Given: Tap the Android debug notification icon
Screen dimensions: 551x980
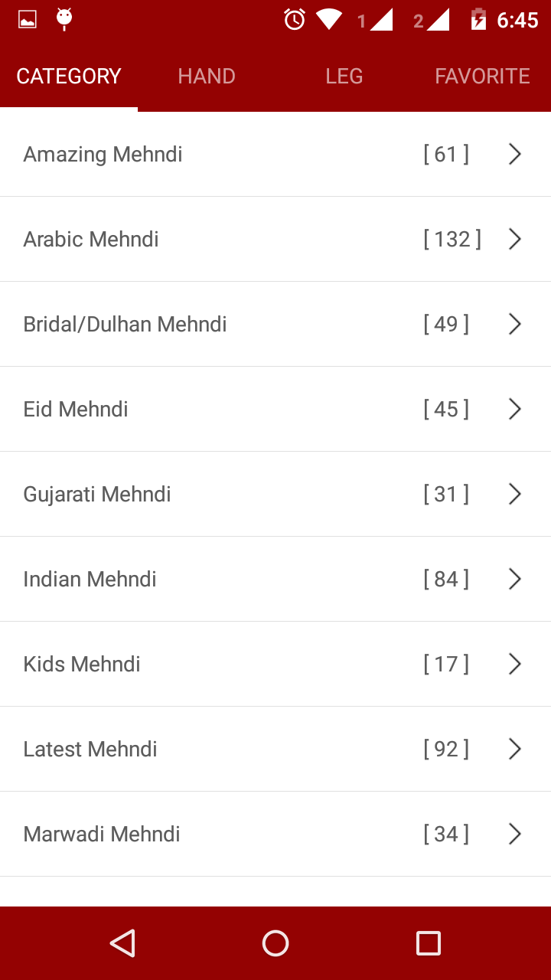Looking at the screenshot, I should pyautogui.click(x=64, y=20).
